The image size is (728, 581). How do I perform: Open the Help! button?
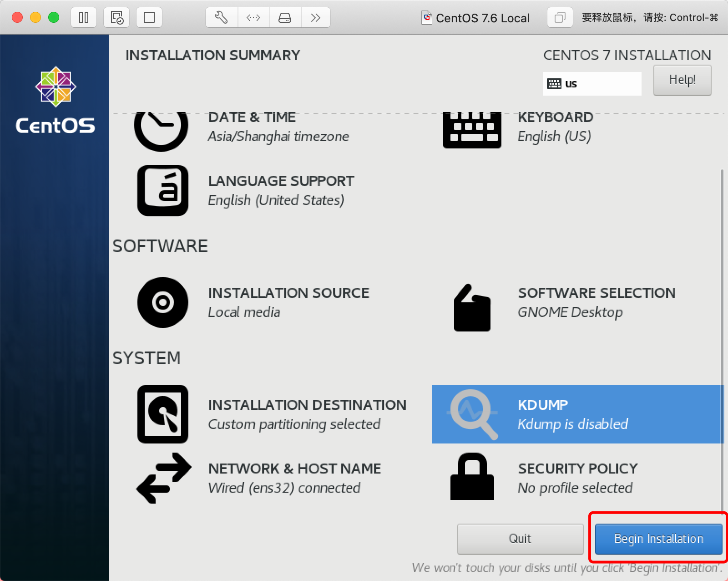pos(682,80)
